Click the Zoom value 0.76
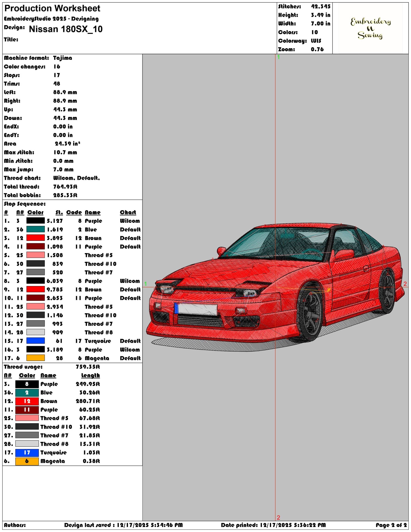This screenshot has height=532, width=411. tap(317, 49)
